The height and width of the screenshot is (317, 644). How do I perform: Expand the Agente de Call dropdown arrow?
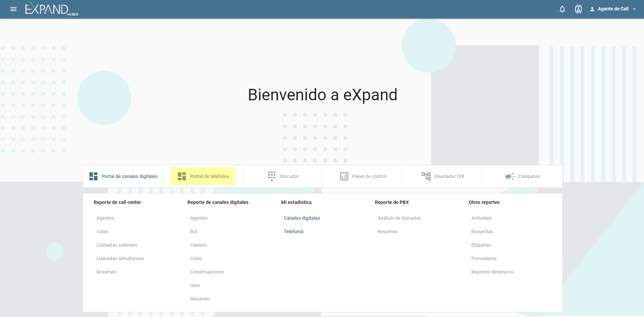click(634, 9)
